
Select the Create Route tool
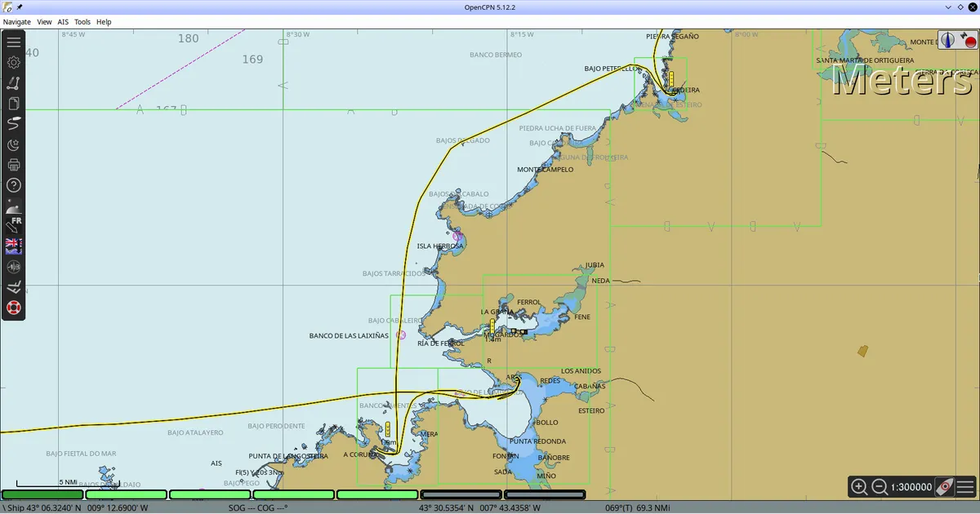14,82
